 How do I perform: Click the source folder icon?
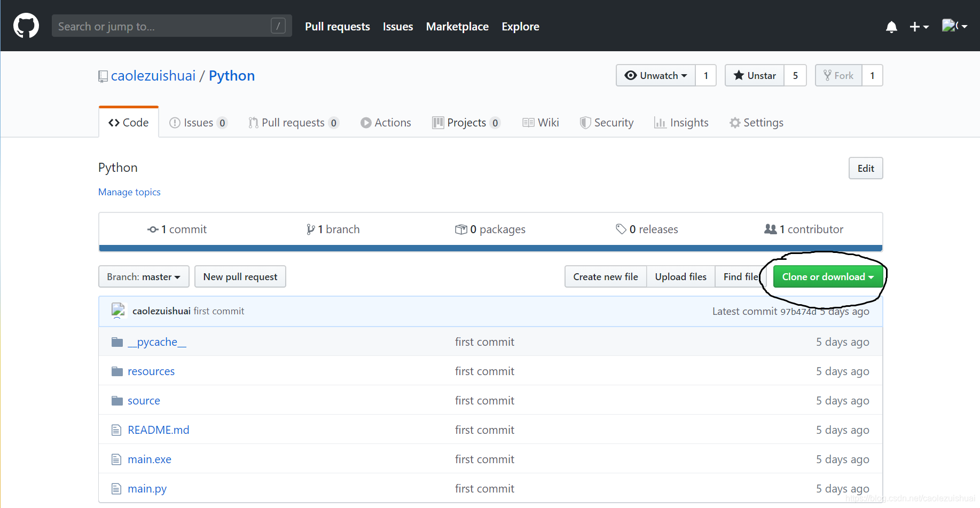coord(117,401)
